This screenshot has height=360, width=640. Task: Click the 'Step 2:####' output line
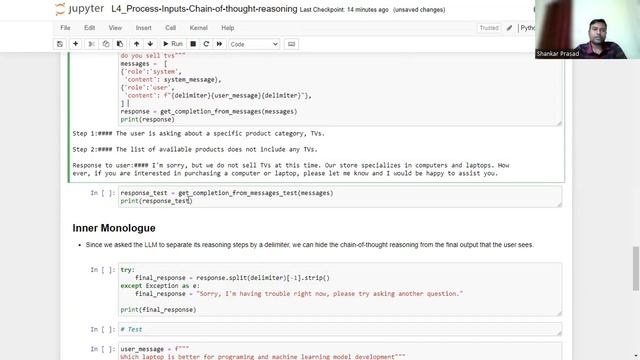pyautogui.click(x=195, y=149)
